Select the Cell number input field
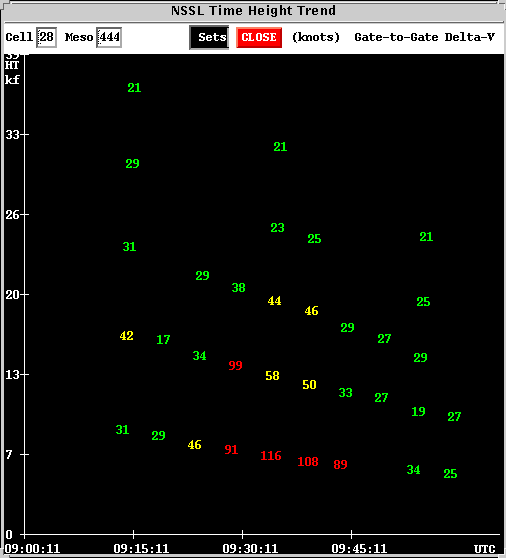The width and height of the screenshot is (506, 558). coord(46,37)
